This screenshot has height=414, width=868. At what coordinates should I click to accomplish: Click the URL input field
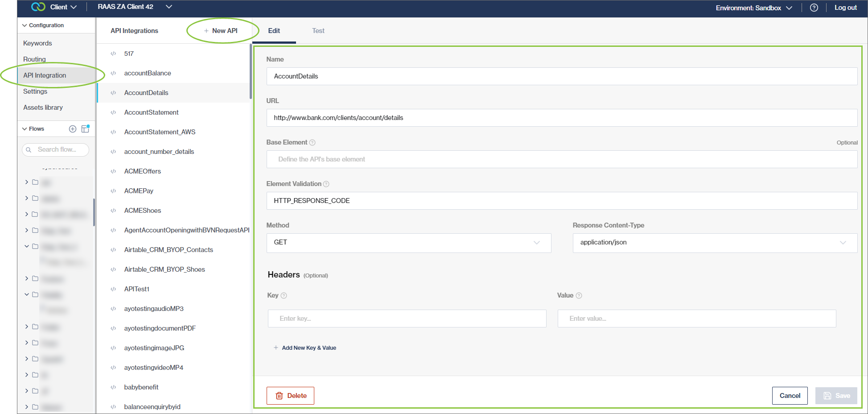click(x=561, y=118)
